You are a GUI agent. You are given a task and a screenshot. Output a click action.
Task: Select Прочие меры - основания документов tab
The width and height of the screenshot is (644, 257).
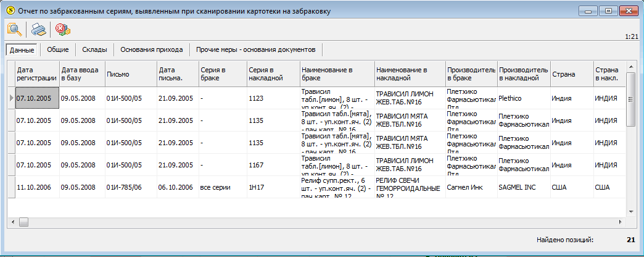click(x=255, y=50)
